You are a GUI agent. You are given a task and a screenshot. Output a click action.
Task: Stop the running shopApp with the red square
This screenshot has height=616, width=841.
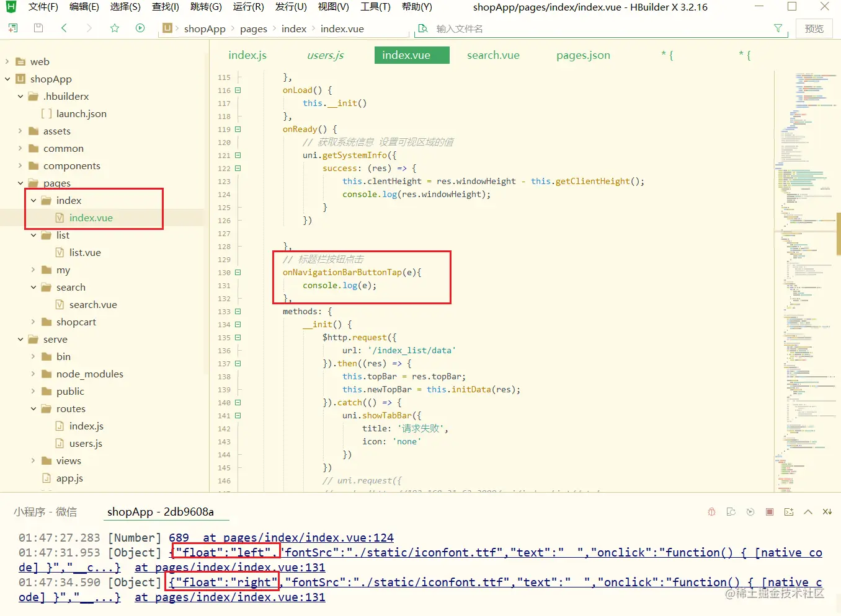point(770,512)
